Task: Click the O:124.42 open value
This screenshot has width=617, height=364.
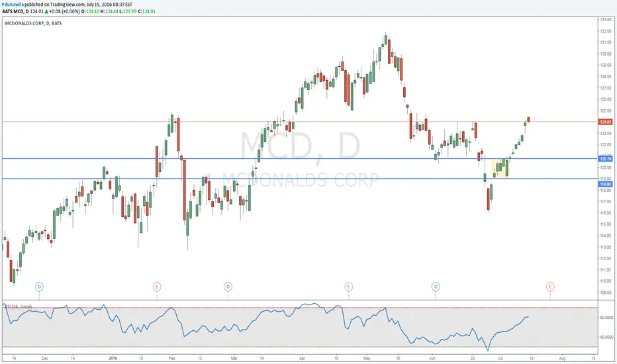Action: coord(89,11)
